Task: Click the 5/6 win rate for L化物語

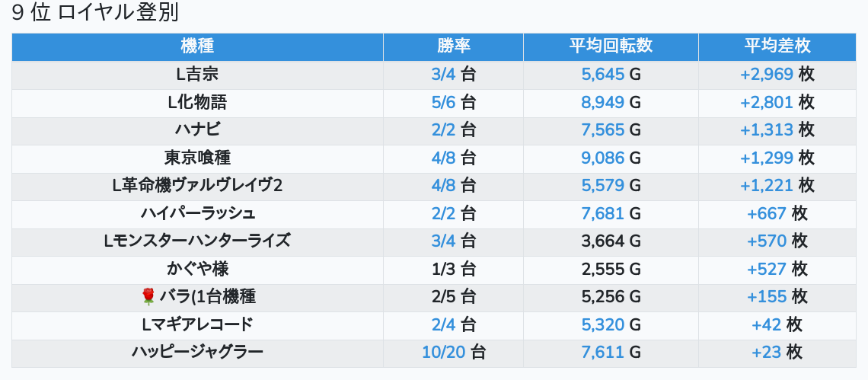Action: coord(443,102)
